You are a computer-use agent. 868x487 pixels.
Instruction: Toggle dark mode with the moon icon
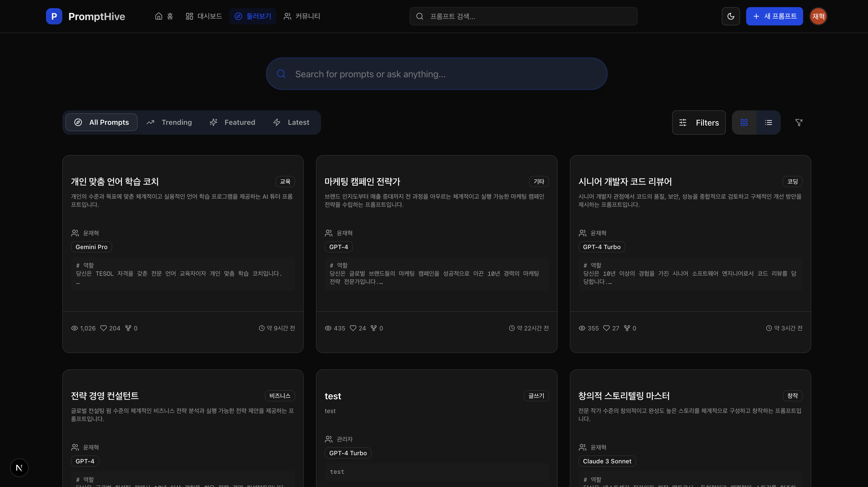click(x=731, y=16)
